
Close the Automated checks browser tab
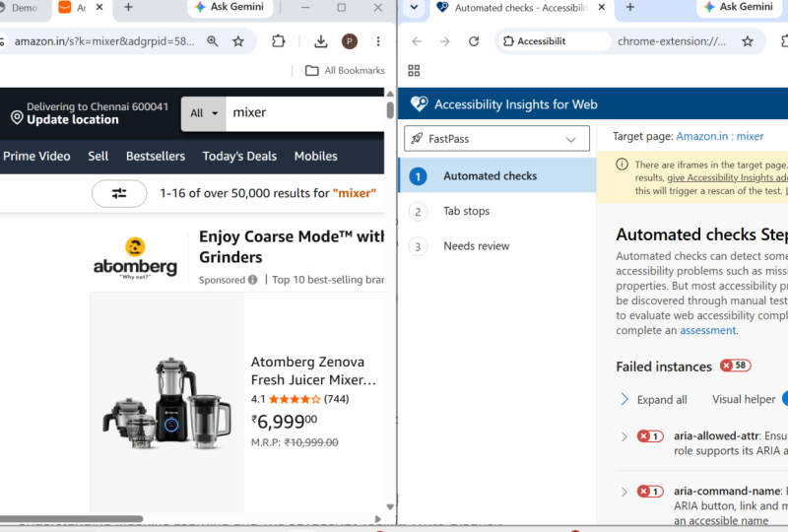602,8
